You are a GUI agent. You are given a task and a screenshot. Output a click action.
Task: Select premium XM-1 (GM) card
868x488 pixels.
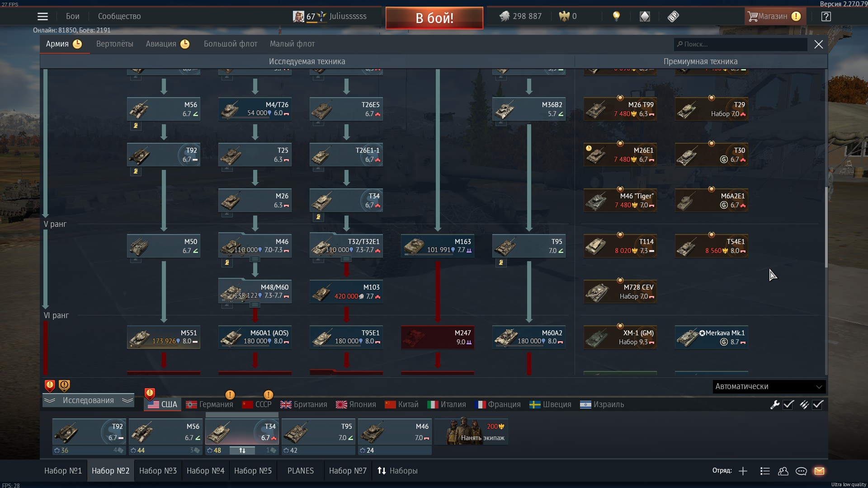coord(620,338)
